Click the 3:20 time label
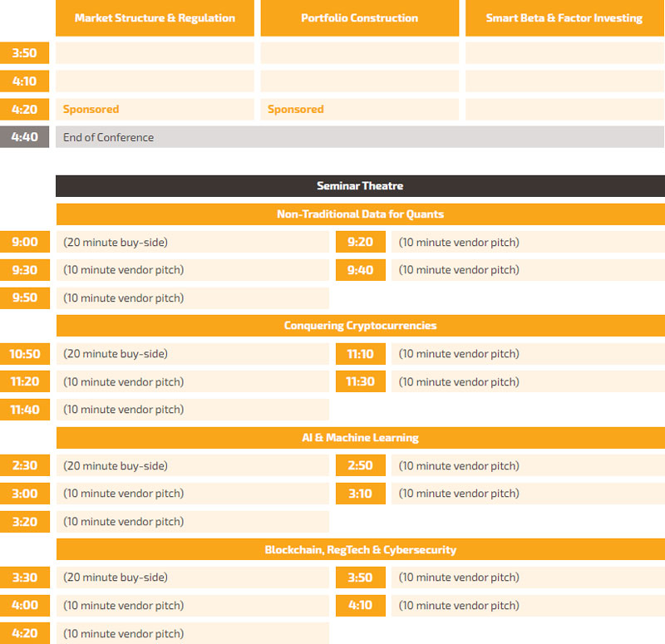 [25, 522]
